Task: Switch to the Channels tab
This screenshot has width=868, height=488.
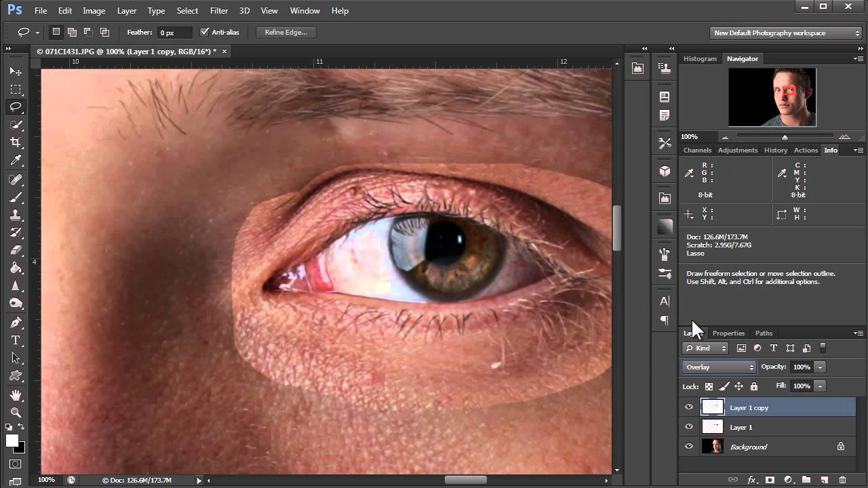Action: (x=697, y=150)
